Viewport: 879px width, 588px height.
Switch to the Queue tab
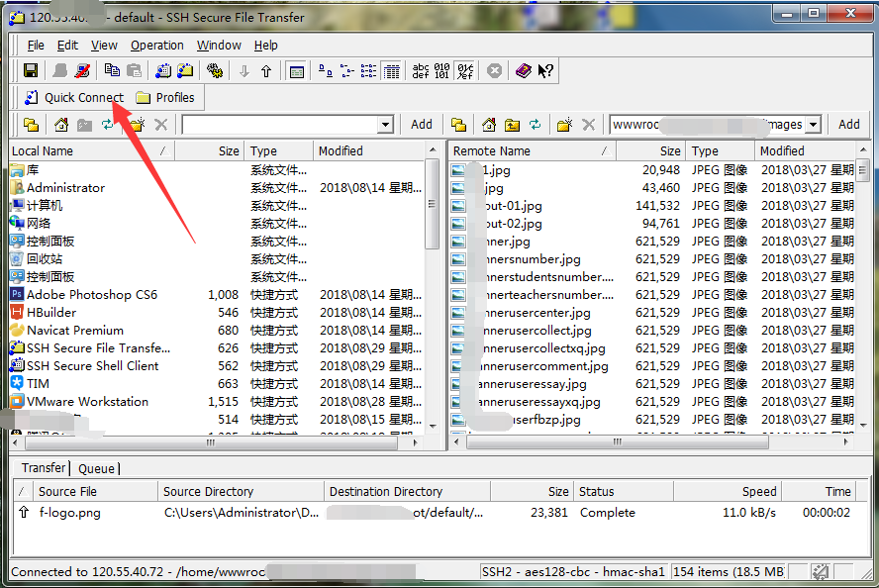click(96, 468)
